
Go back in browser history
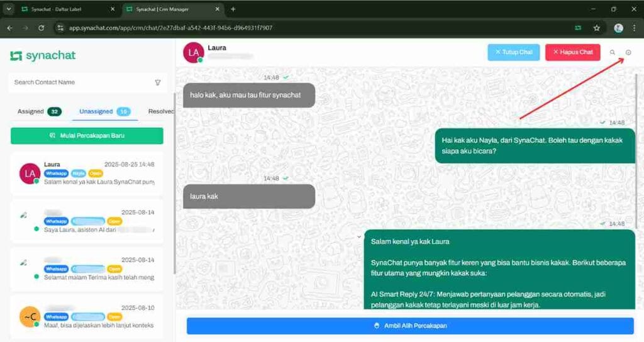tap(10, 28)
